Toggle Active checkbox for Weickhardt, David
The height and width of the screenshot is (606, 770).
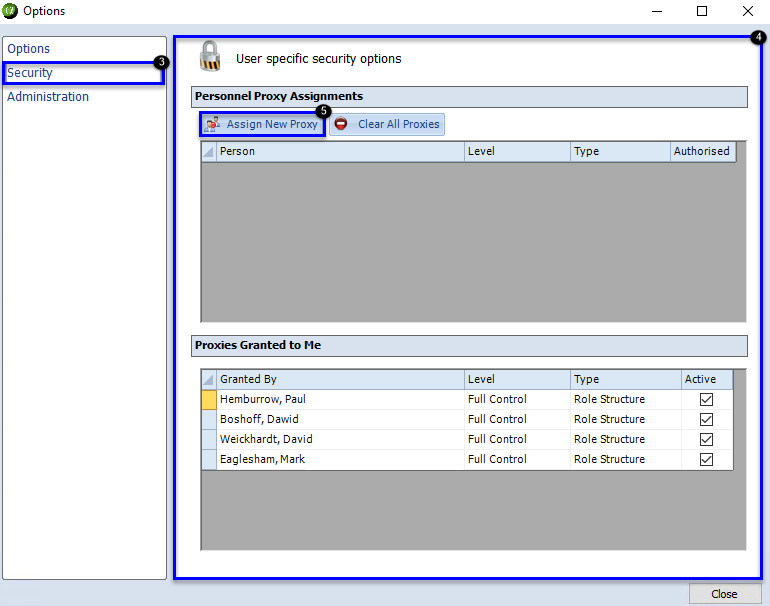click(706, 440)
